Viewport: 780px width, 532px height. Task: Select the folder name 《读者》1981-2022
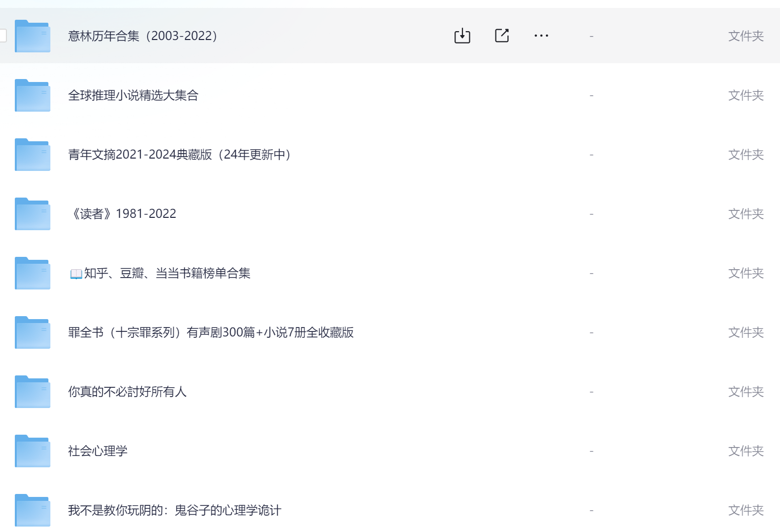123,214
